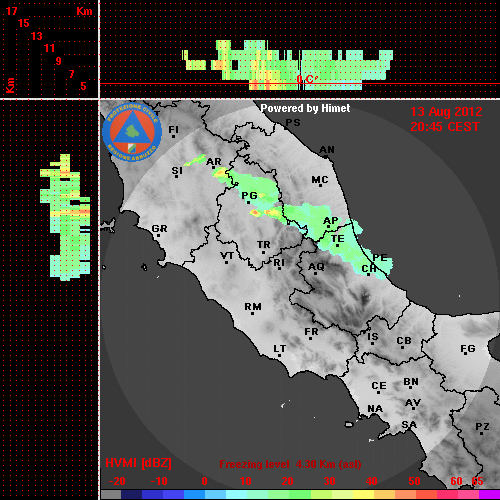
Task: Click the LT city label
Action: 280,349
